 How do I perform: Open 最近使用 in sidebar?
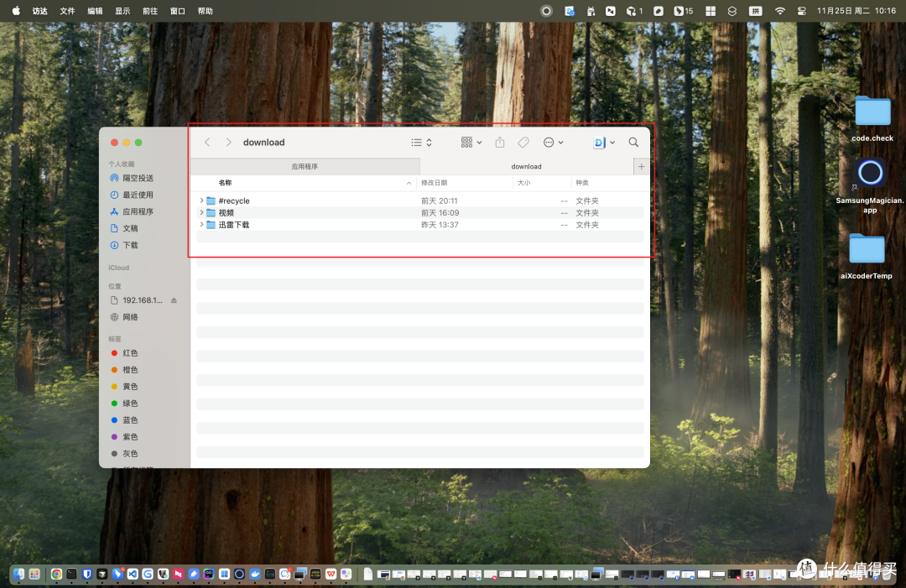click(x=132, y=195)
